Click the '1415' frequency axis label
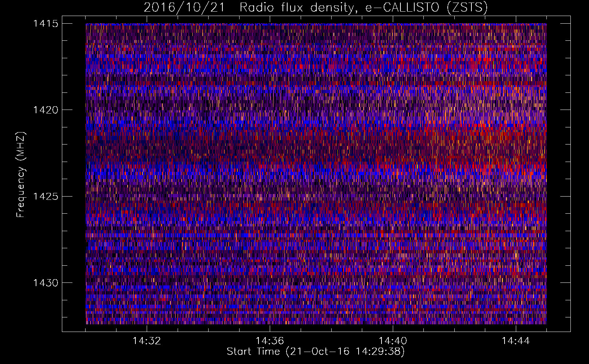Viewport: 589px width, 364px height. coord(46,24)
